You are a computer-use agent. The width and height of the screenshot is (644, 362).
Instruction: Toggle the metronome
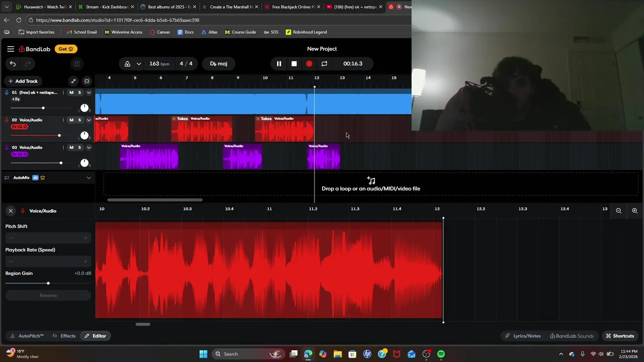coord(127,64)
